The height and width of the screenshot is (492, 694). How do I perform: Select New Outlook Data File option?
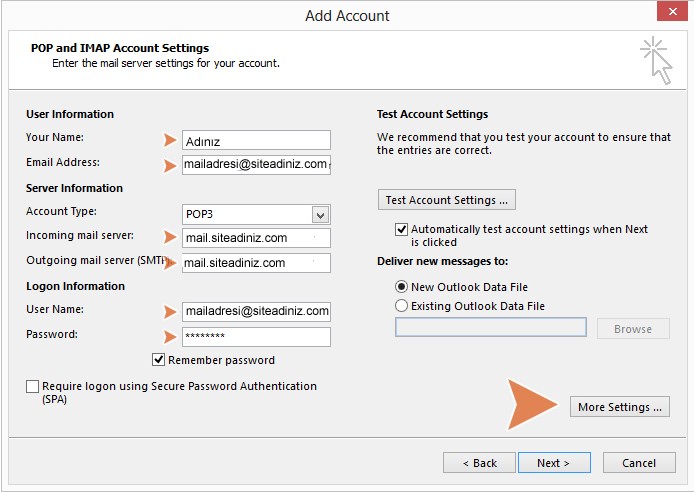(x=402, y=287)
